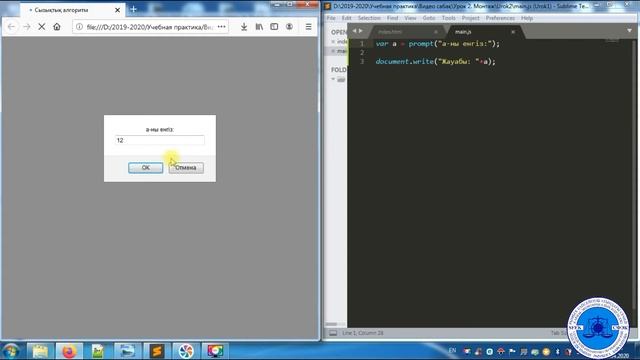
Task: Collapse the folder under FOLDERS in sidebar
Action: coord(333,79)
